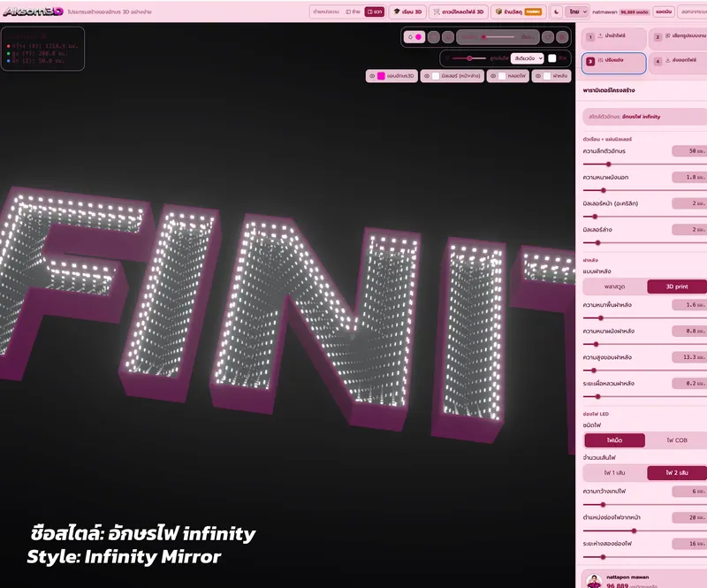Screen dimensions: 707x588
Task: Open the สีเดียวนิ่ง light mode dropdown
Action: [x=527, y=58]
